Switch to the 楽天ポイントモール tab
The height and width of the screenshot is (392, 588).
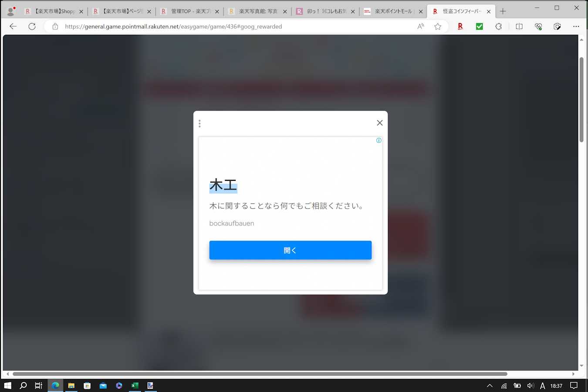[393, 11]
